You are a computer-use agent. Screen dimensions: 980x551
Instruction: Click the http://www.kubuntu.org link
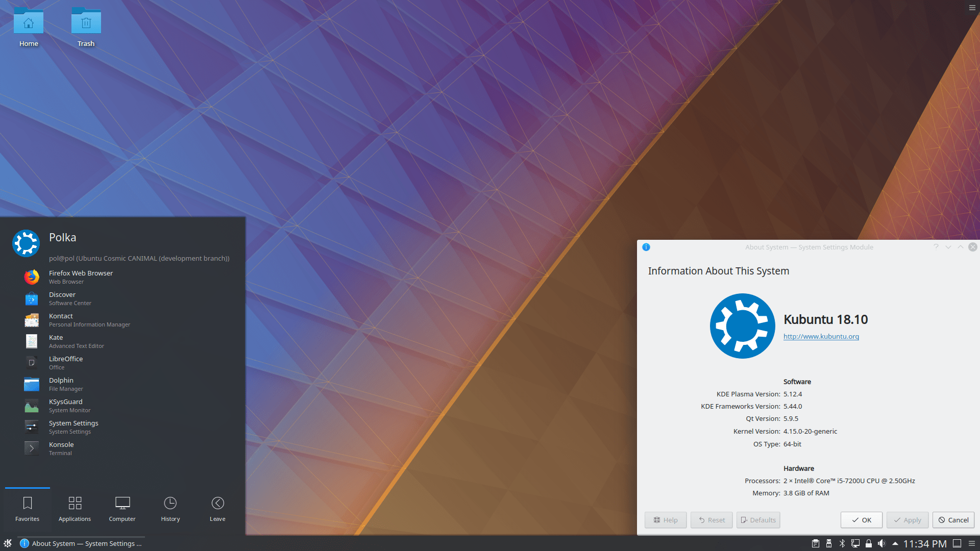[821, 336]
